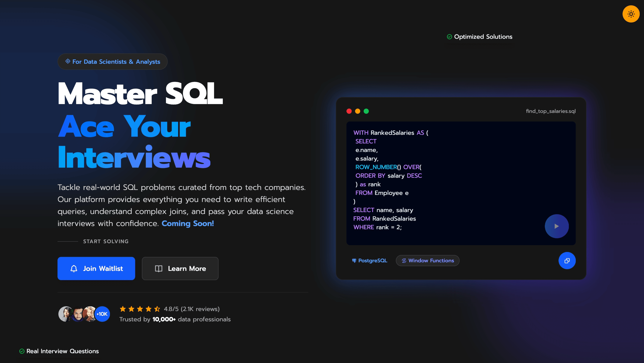Click the +10K avatar badge
644x363 pixels.
[102, 314]
